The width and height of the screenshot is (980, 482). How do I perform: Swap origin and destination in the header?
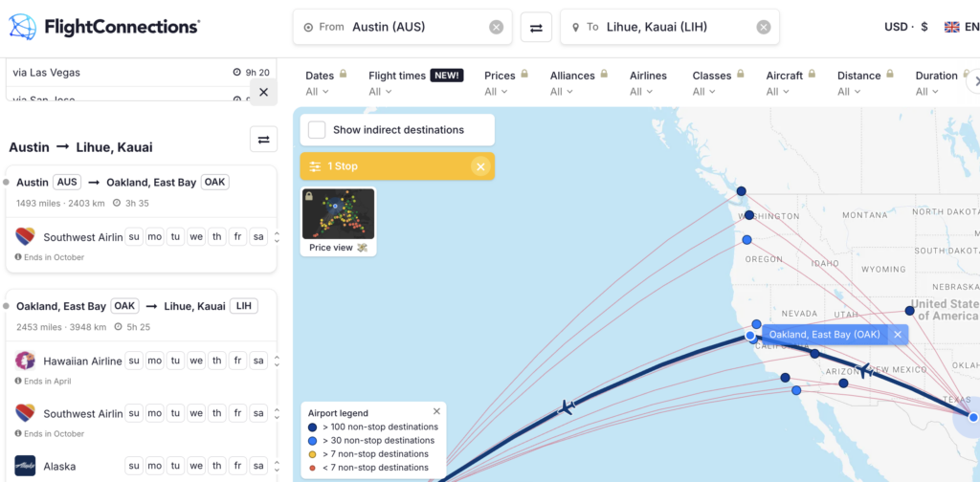[536, 28]
